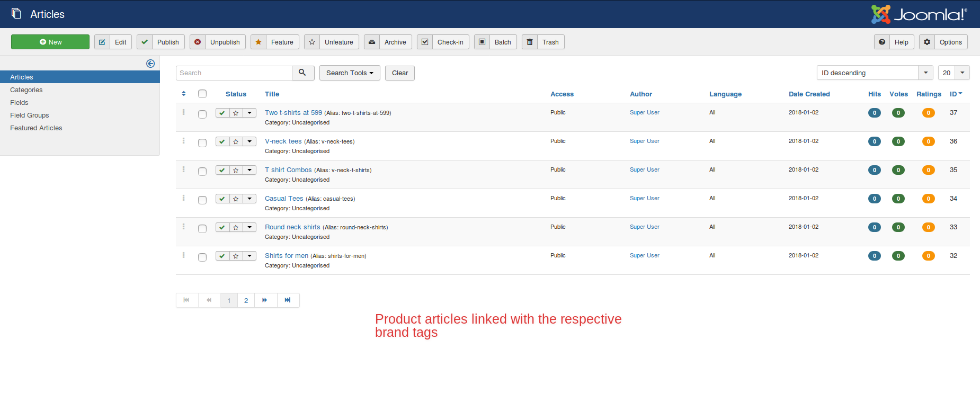Open Categories in the sidebar
The width and height of the screenshot is (980, 411).
coord(26,90)
